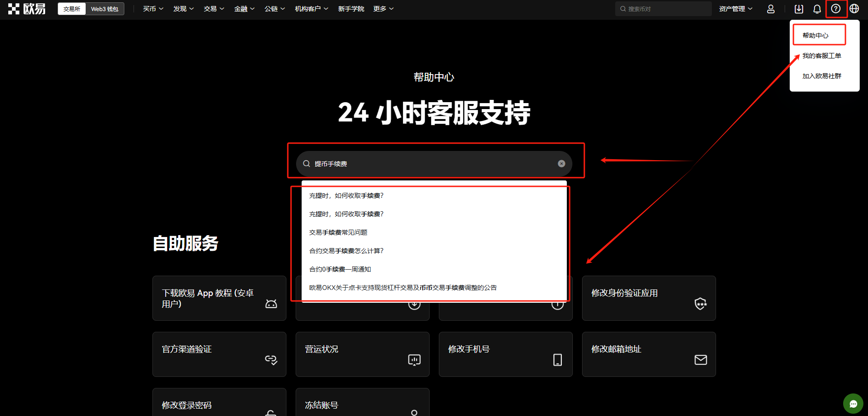Expand the 买币 menu
The image size is (868, 416).
pyautogui.click(x=153, y=9)
